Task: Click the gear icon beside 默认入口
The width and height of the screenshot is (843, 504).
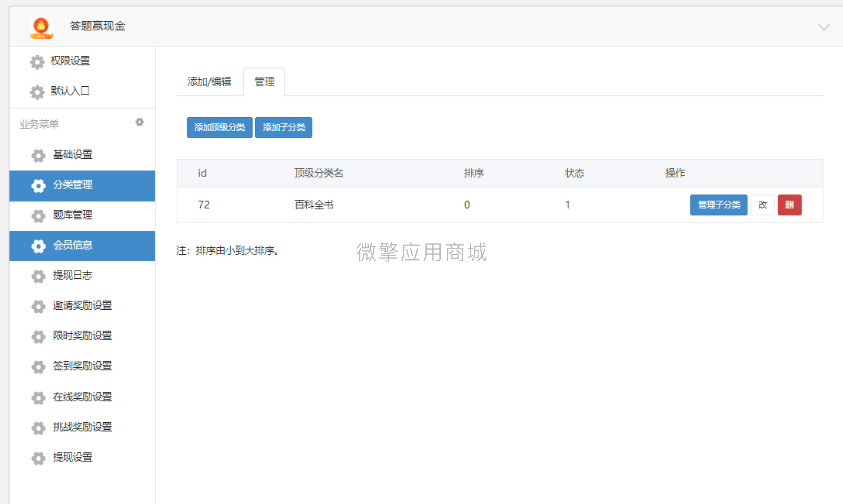Action: (x=37, y=92)
